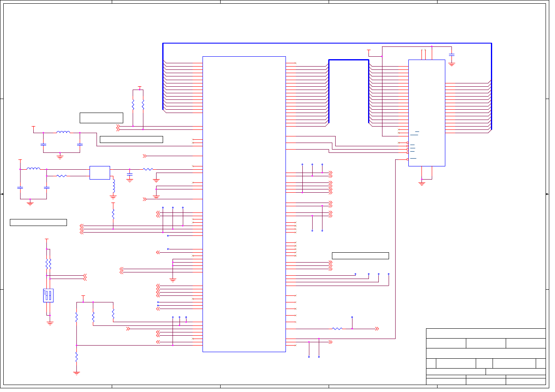
Task: Click the ground symbol beneath the blue switch component
Action: point(50,323)
